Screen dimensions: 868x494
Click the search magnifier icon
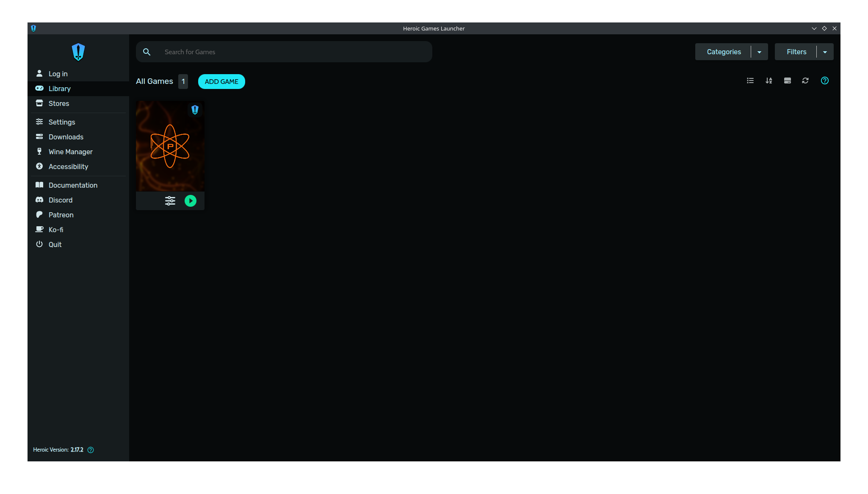147,52
